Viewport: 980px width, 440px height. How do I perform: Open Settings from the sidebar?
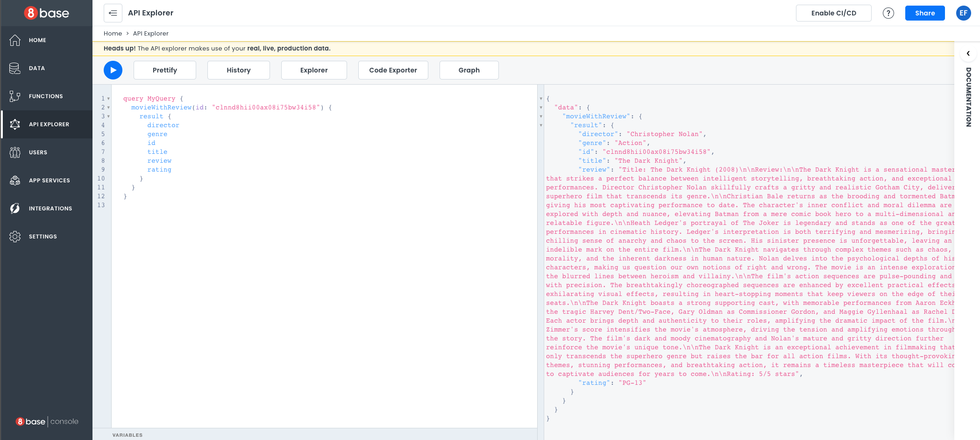pyautogui.click(x=43, y=237)
